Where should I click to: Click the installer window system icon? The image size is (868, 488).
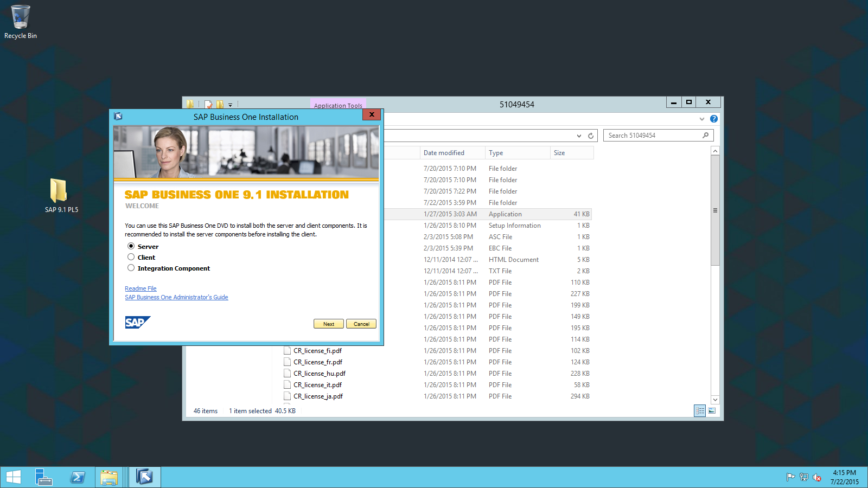118,116
